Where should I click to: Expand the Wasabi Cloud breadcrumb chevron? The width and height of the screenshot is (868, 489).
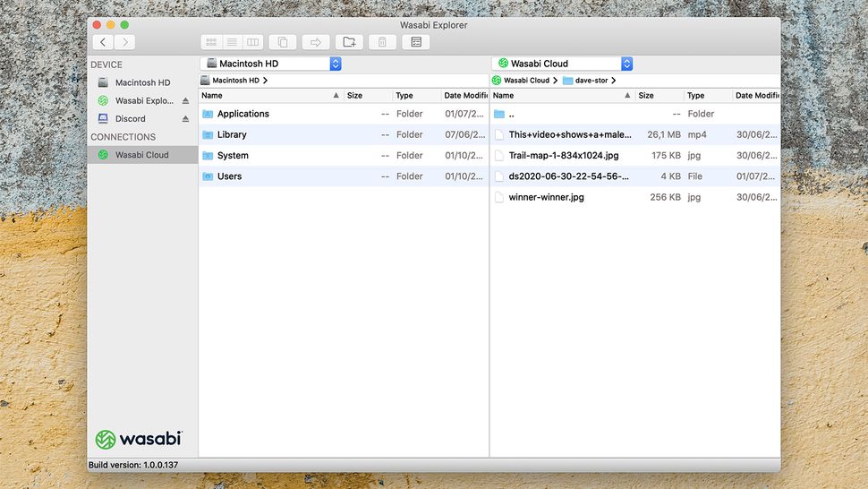[555, 81]
